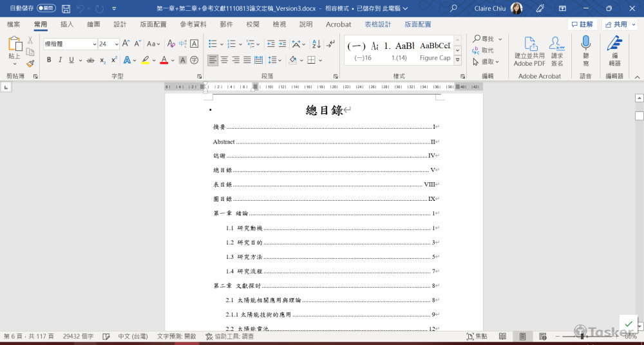Click Clear All Formatting icon
Image resolution: width=644 pixels, height=345 pixels.
click(x=171, y=44)
